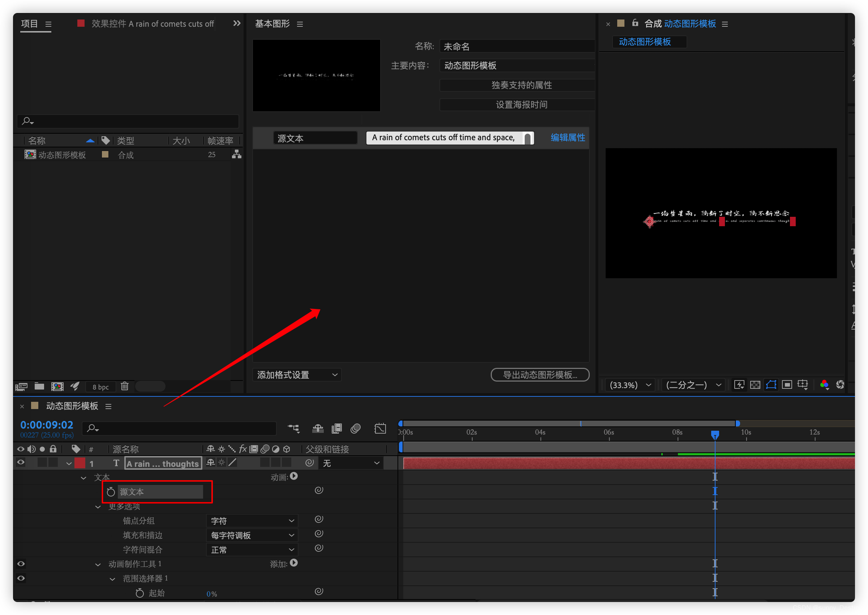The width and height of the screenshot is (868, 615).
Task: Open the parent dropdown showing 无
Action: (351, 463)
